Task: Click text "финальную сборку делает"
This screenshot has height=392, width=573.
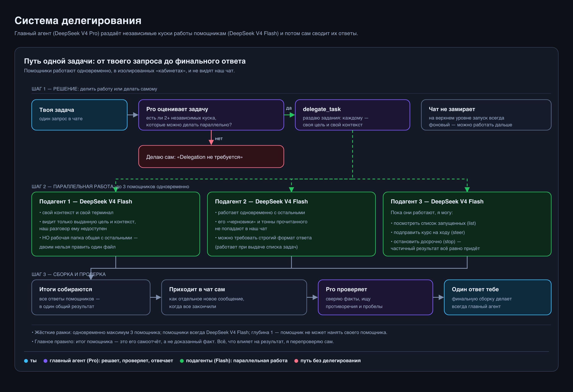Action: 482,299
